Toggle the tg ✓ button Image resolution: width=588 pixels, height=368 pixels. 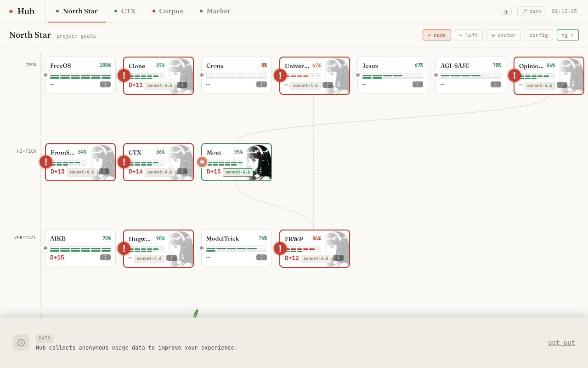568,35
